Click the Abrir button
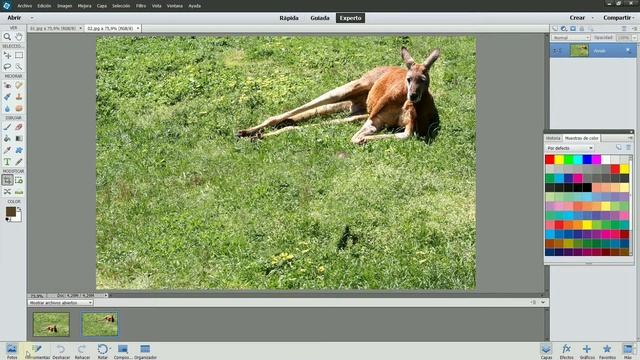Viewport: 640px width, 360px height. point(14,18)
